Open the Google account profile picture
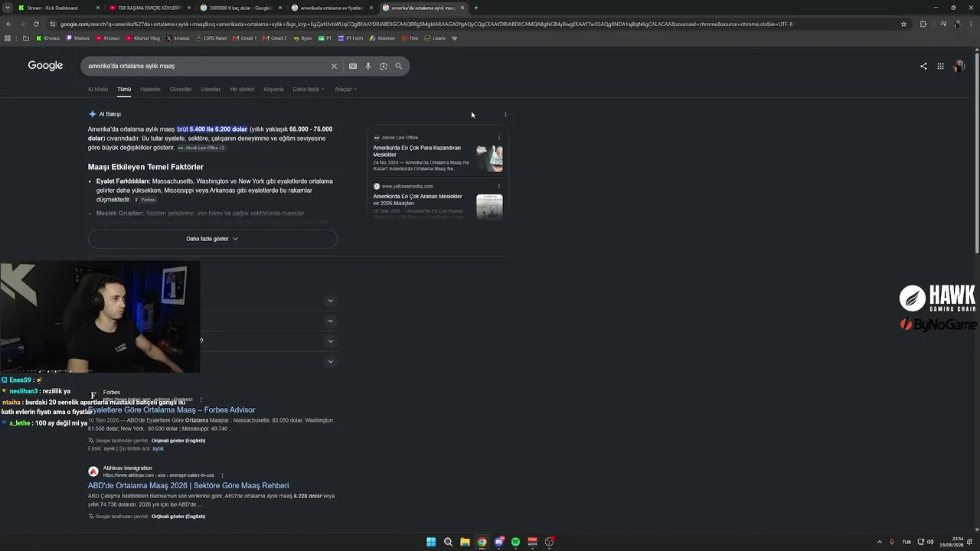 (x=959, y=67)
